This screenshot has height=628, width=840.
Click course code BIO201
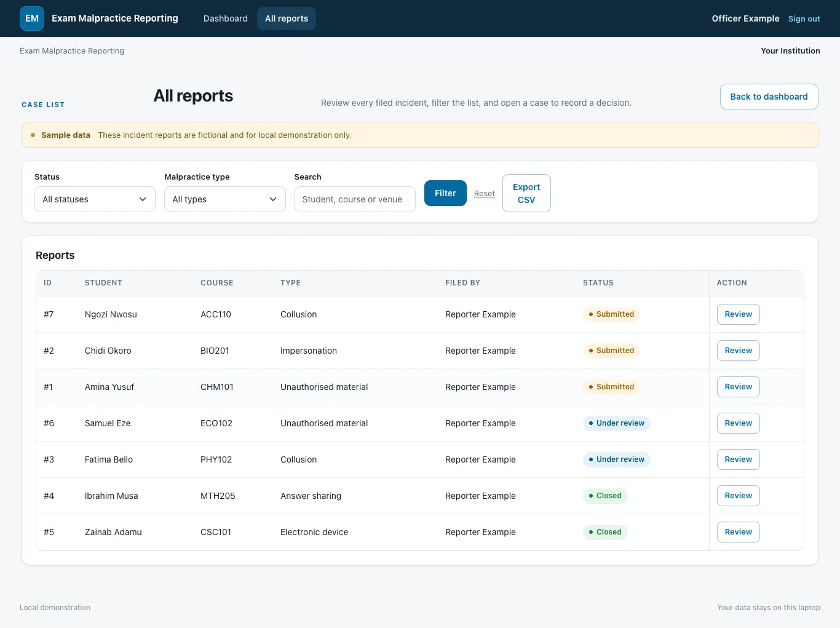coord(215,351)
